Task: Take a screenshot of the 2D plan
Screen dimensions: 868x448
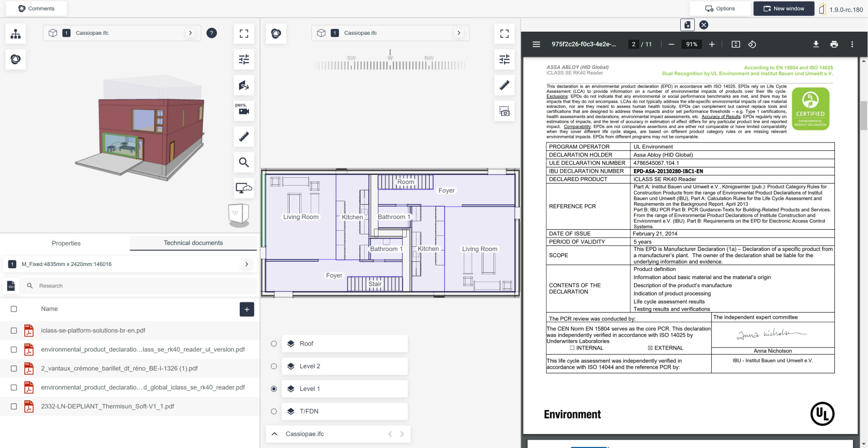Action: coord(504,111)
